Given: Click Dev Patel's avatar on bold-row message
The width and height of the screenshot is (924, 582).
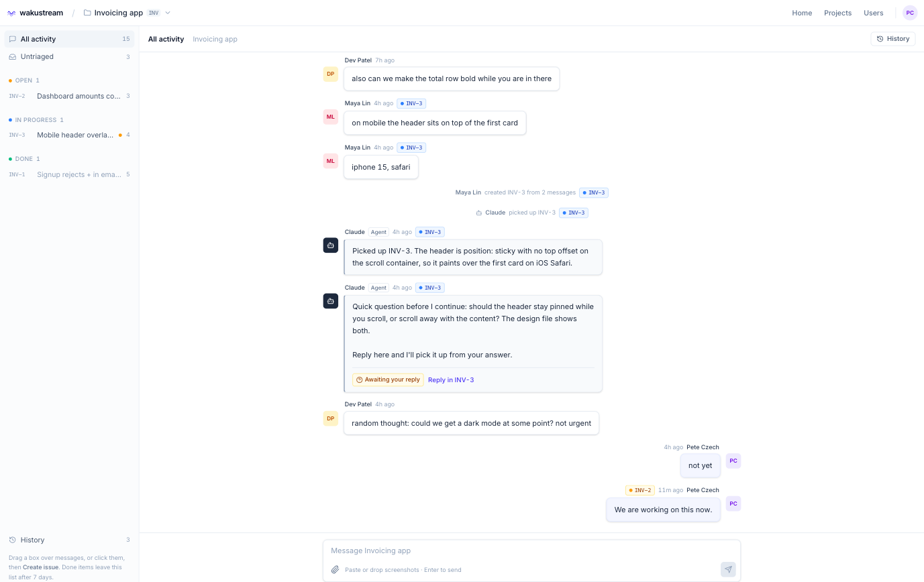Looking at the screenshot, I should (331, 74).
